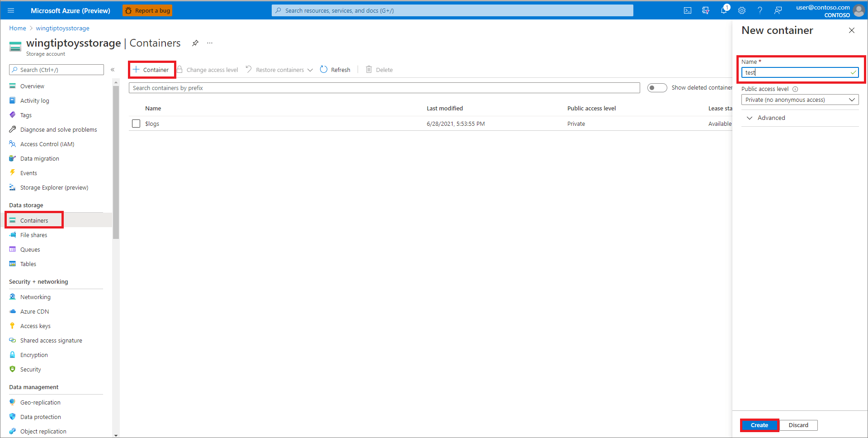Viewport: 868px width, 438px height.
Task: Open the Public access level dropdown
Action: tap(800, 100)
